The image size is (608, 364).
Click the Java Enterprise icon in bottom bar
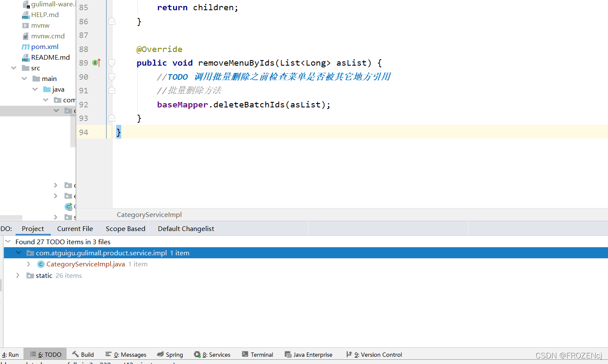pos(288,354)
